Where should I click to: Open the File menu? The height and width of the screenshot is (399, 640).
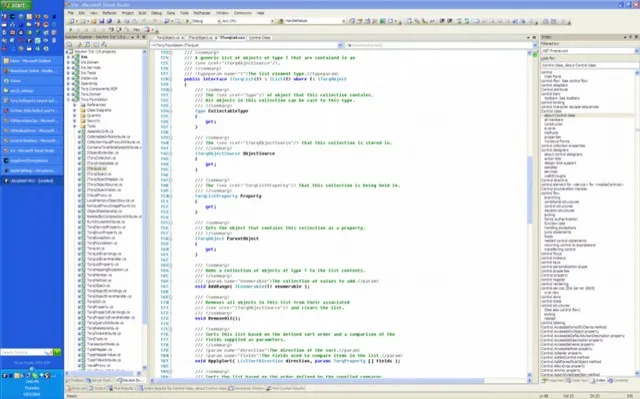click(71, 13)
